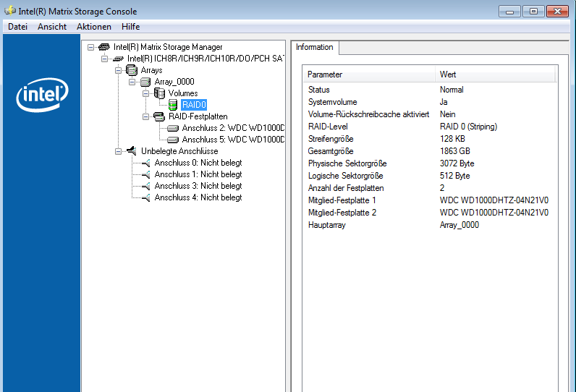Select Anschluss 1: Nicht belegt

click(x=198, y=174)
